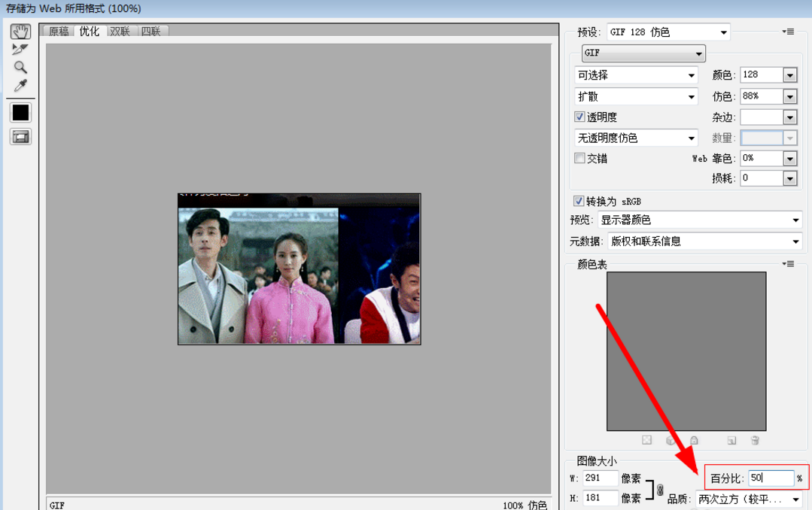Open the black eyedropper color swatch
Viewport: 812px width, 510px height.
21,112
